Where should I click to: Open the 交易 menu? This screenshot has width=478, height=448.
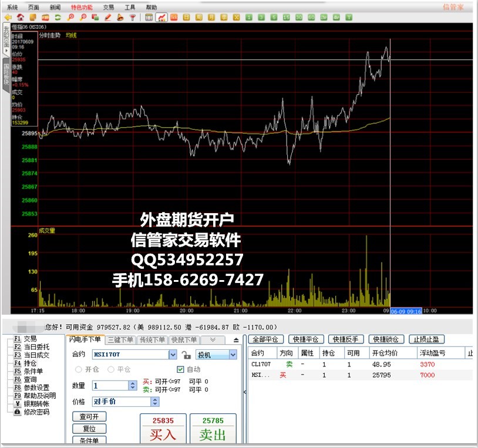(108, 7)
